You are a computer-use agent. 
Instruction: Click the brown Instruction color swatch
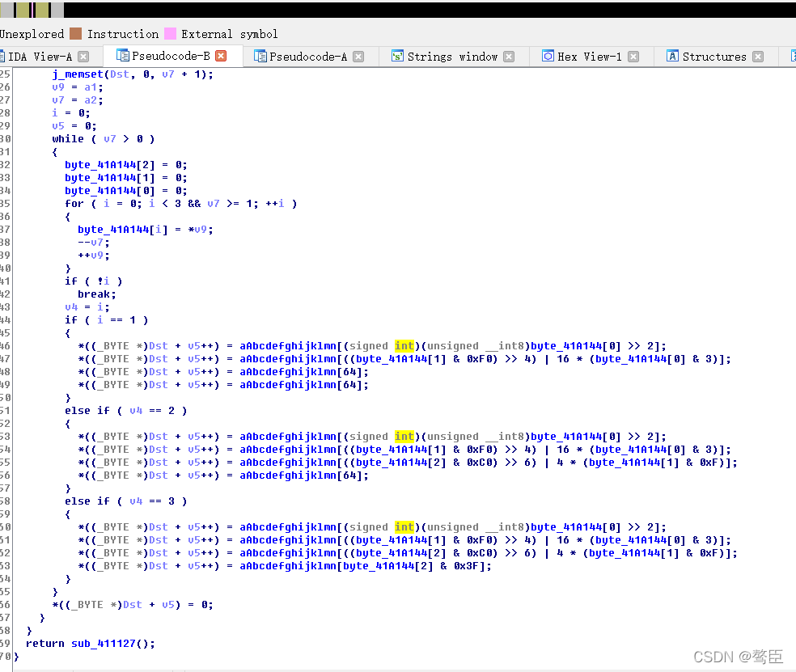pos(78,34)
